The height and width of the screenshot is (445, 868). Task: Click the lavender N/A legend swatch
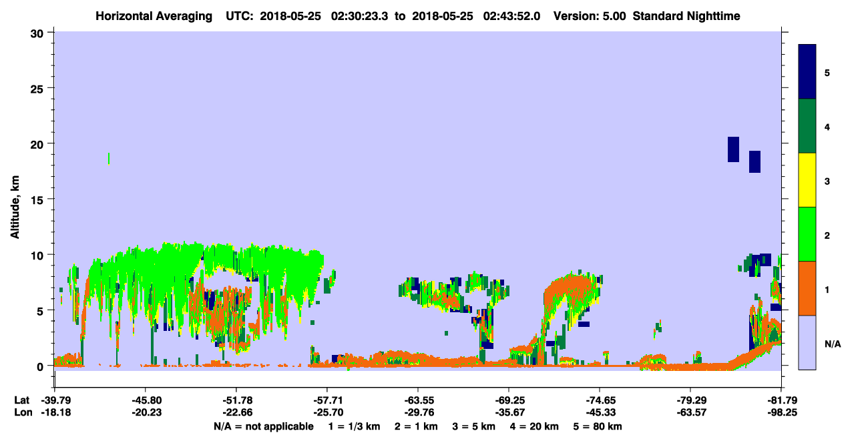[x=807, y=342]
